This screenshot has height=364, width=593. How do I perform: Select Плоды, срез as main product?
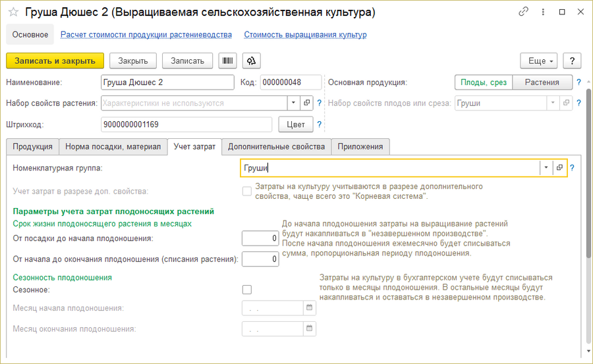pyautogui.click(x=484, y=82)
